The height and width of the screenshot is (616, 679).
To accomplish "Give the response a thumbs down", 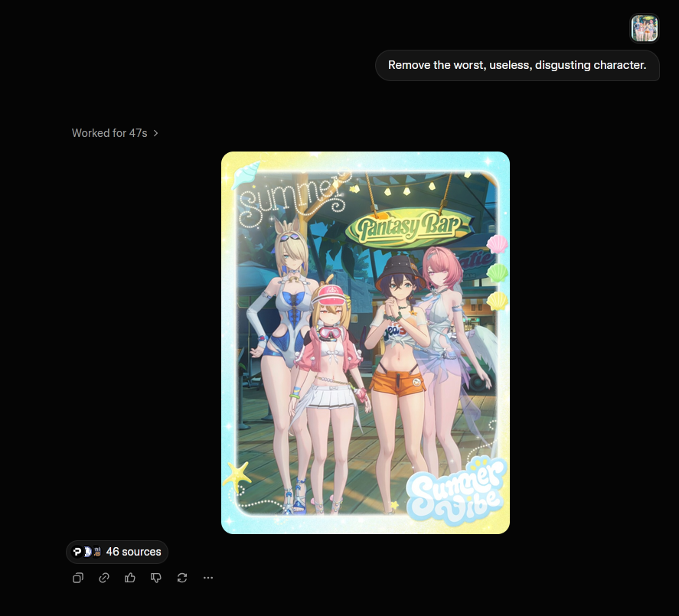I will [156, 578].
